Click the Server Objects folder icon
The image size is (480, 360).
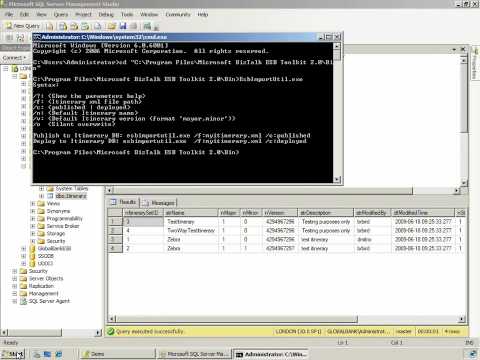point(23,278)
